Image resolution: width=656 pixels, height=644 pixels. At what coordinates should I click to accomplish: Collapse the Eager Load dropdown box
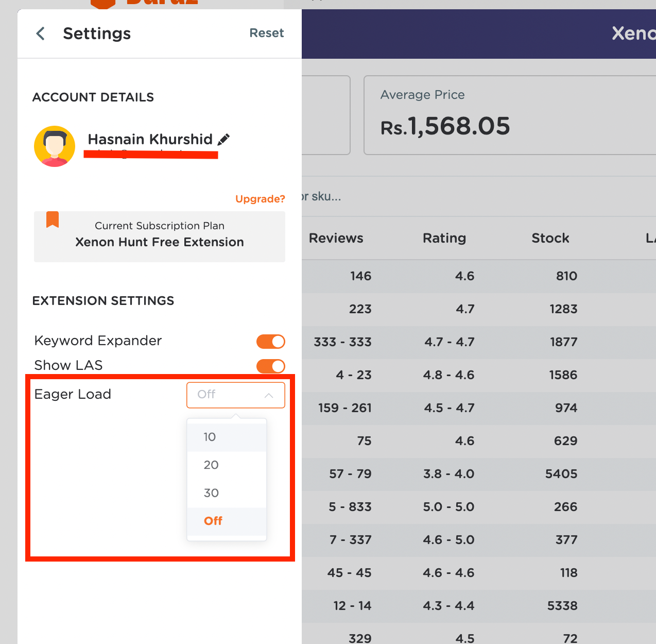pos(236,395)
